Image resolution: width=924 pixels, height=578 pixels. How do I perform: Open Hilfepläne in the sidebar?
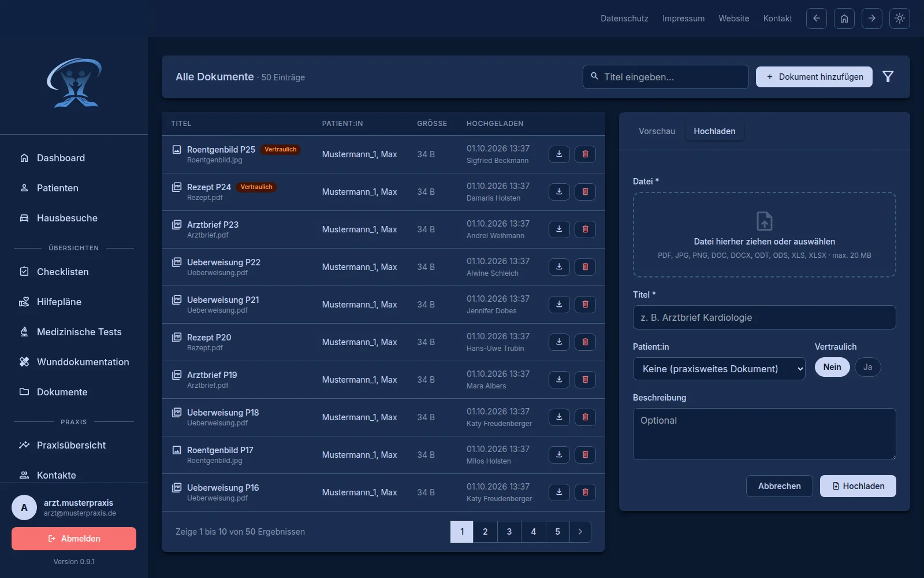pos(74,302)
